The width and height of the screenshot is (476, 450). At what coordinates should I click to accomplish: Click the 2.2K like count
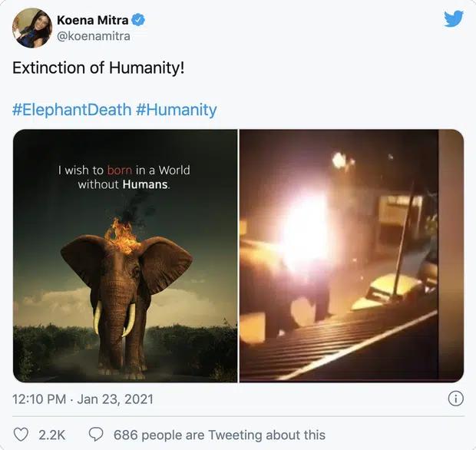(x=52, y=435)
